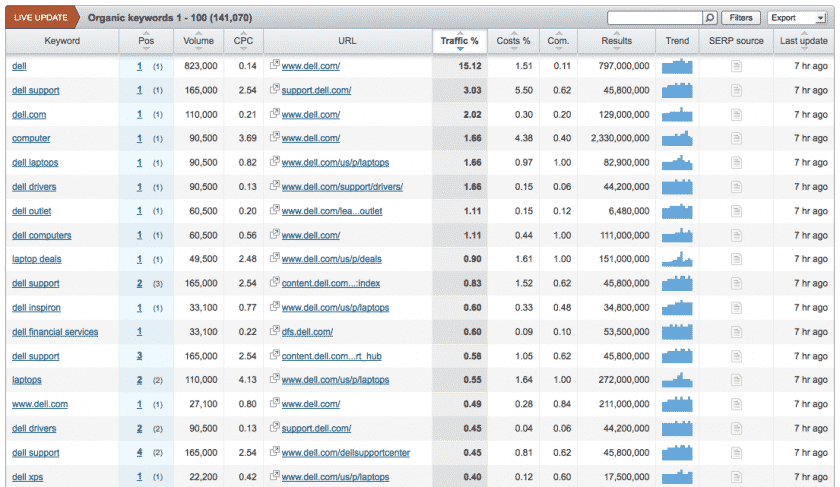840x487 pixels.
Task: Open external link icon beside www.dell.com/dellsupportcenter
Action: coord(275,451)
